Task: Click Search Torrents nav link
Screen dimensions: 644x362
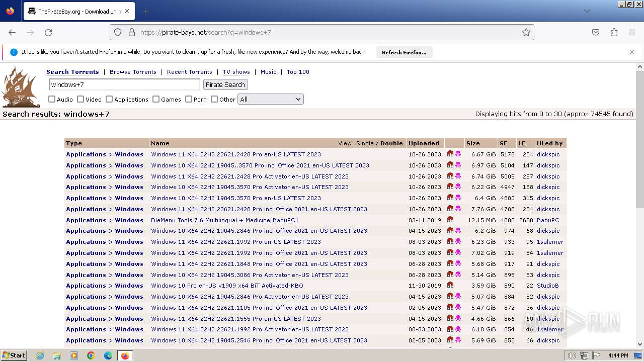Action: [x=72, y=72]
